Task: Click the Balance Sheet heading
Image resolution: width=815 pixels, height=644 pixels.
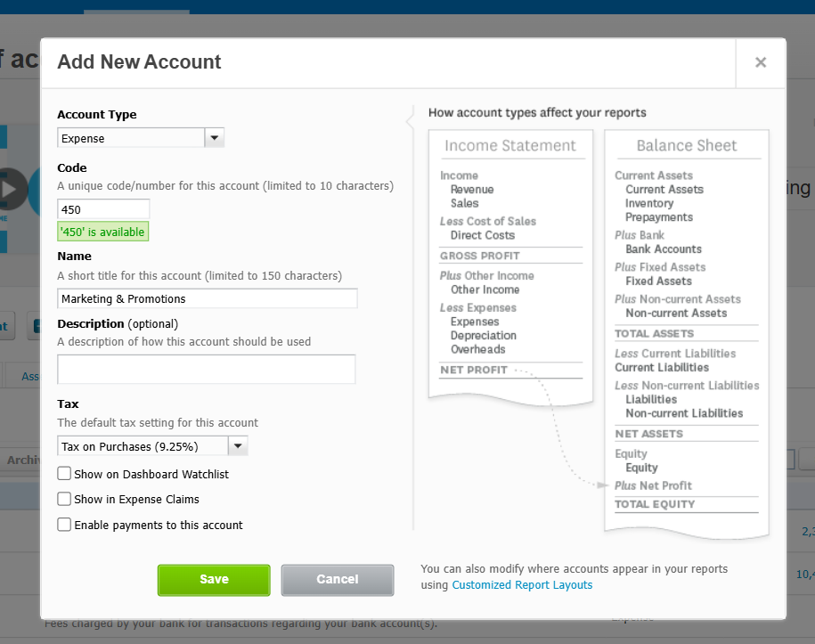Action: pyautogui.click(x=686, y=145)
